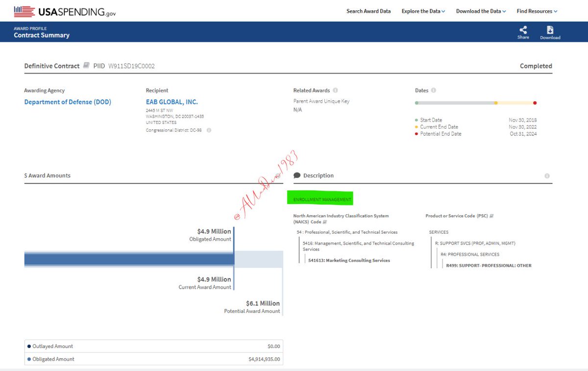This screenshot has width=588, height=371.
Task: Click the glossary icon beside Definitive Contract
Action: coord(86,65)
